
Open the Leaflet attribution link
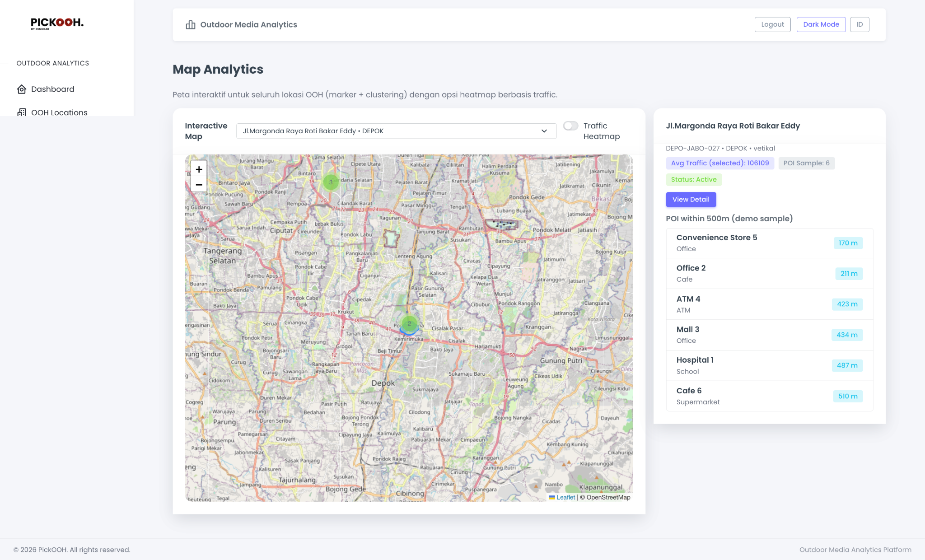point(565,497)
